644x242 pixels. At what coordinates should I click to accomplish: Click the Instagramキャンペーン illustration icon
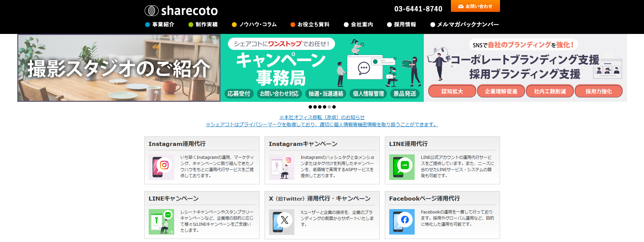click(282, 167)
